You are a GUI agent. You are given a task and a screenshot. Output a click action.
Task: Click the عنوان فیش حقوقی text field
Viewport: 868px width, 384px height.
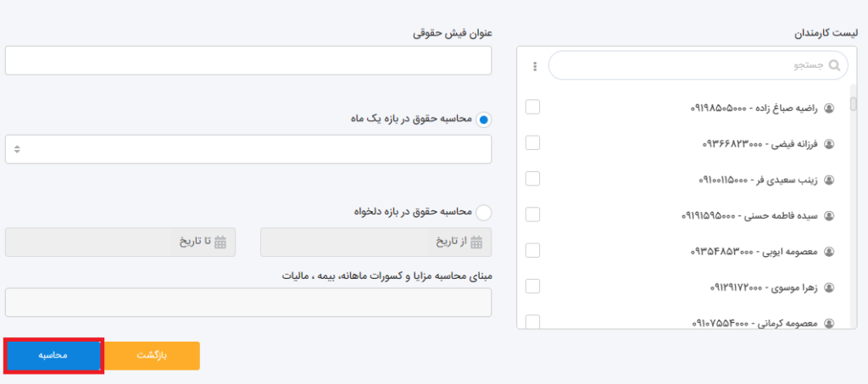(248, 61)
